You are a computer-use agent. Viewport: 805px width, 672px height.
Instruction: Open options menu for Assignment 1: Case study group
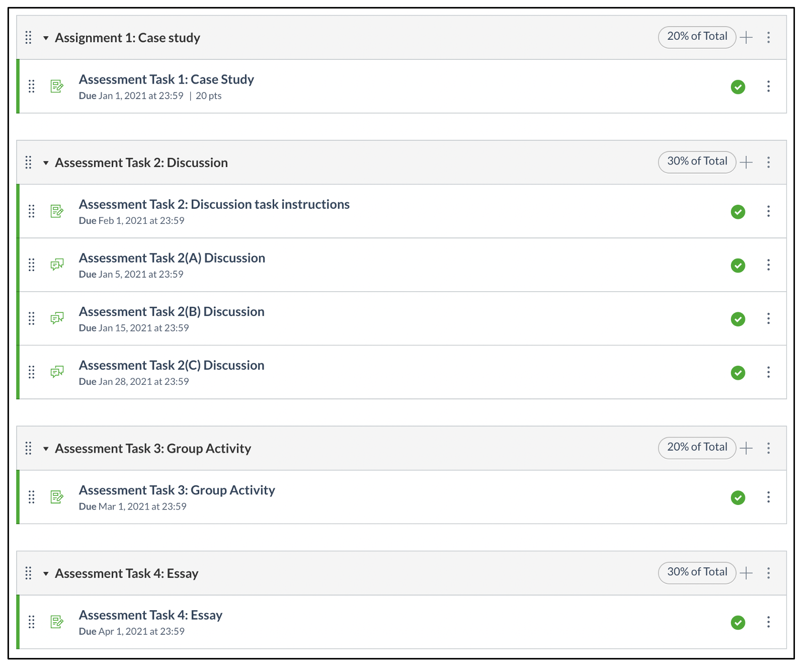pyautogui.click(x=768, y=37)
